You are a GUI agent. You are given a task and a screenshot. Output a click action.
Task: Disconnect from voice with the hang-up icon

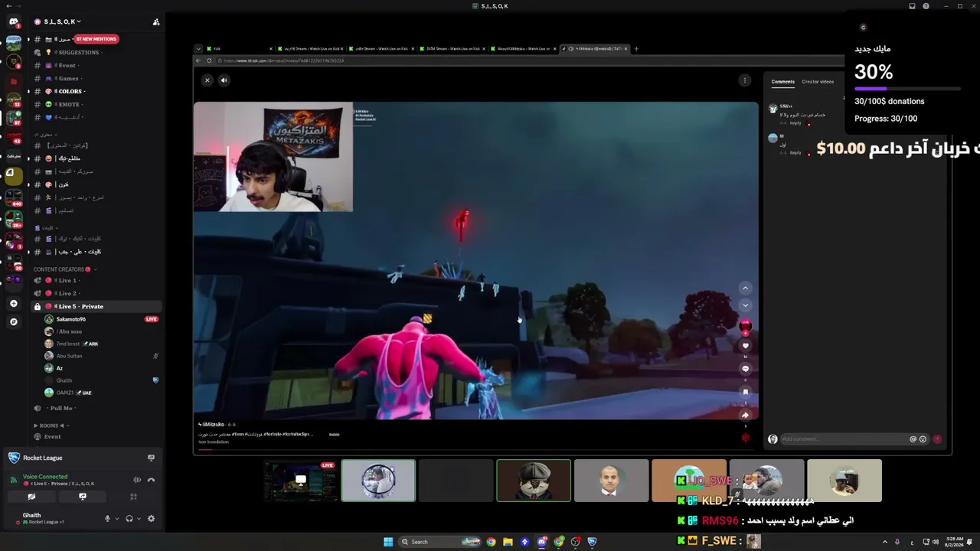click(x=151, y=480)
